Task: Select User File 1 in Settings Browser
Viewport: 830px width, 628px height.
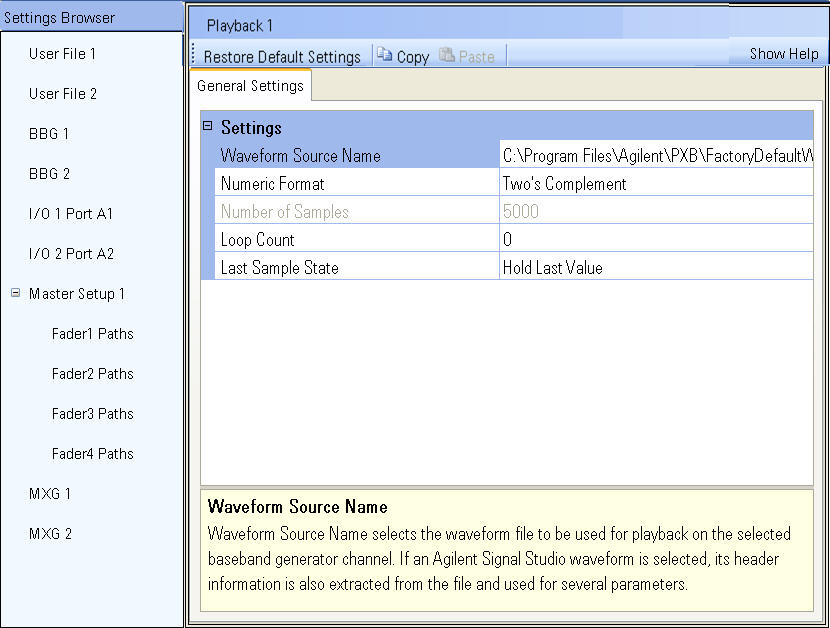Action: (62, 54)
